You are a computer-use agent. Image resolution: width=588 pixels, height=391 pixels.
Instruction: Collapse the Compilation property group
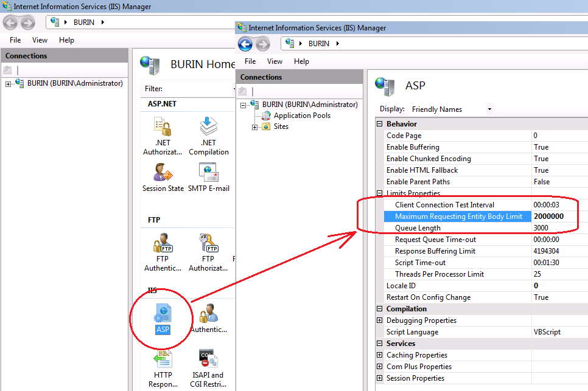(x=379, y=309)
